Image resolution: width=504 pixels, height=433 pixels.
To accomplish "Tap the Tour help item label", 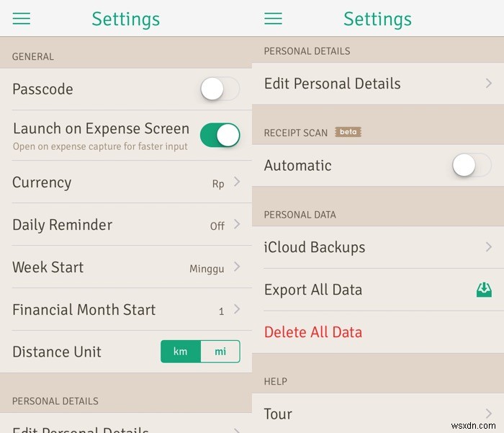I will [x=279, y=414].
